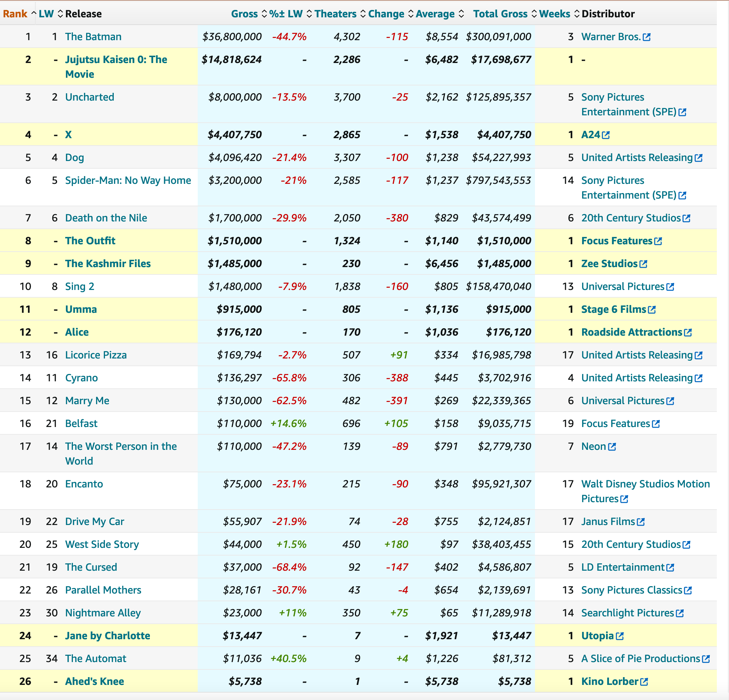Sort table by LW column

pyautogui.click(x=50, y=14)
